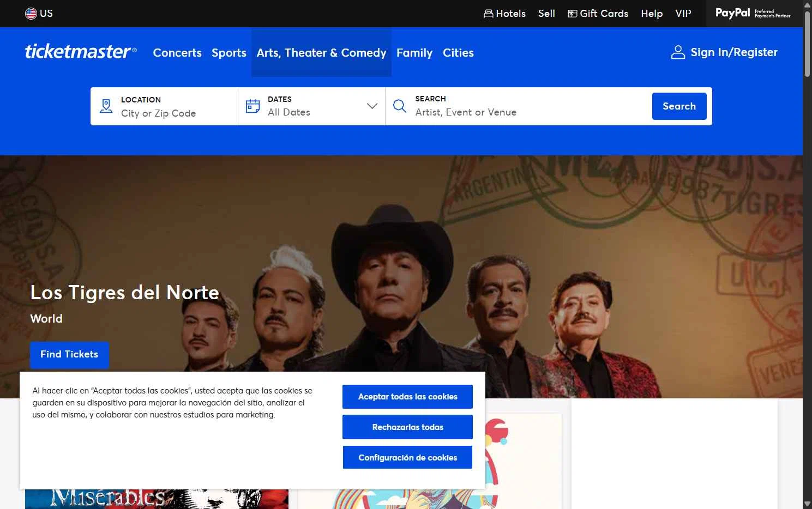The image size is (812, 509).
Task: Open Arts, Theater & Comedy menu
Action: (321, 53)
